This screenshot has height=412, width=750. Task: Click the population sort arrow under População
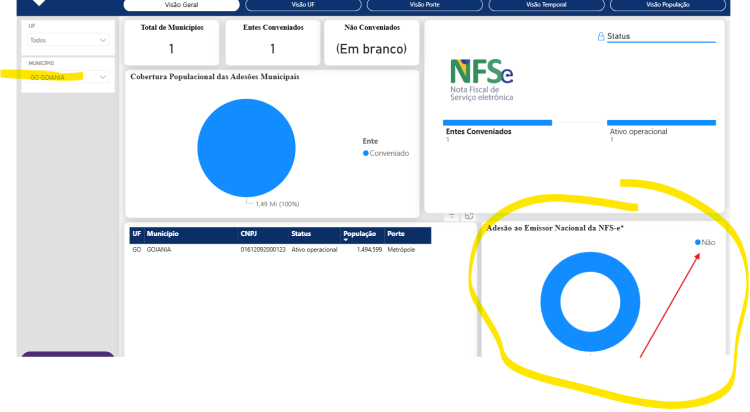click(x=345, y=240)
